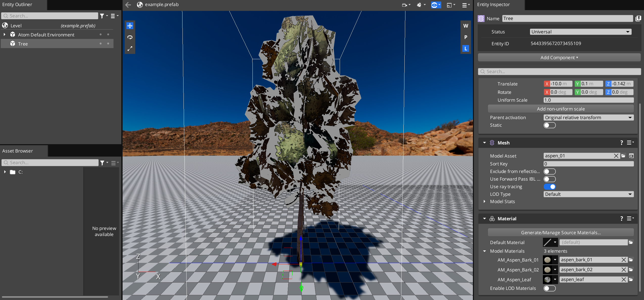Open the Status Universal dropdown
Image resolution: width=644 pixels, height=300 pixels.
click(580, 32)
